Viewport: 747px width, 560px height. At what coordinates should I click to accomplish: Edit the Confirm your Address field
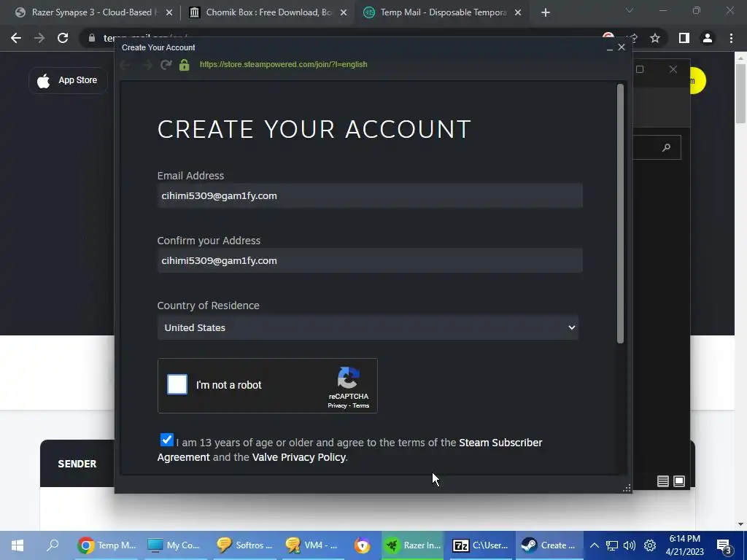(x=370, y=260)
